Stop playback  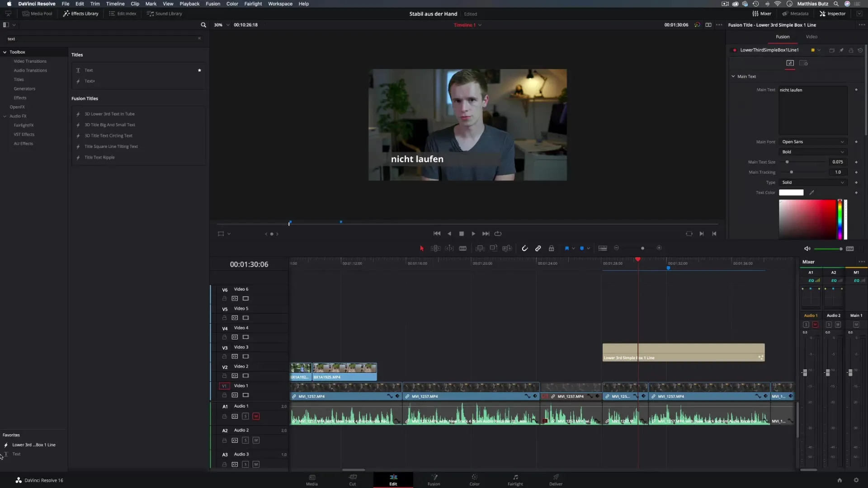tap(462, 234)
